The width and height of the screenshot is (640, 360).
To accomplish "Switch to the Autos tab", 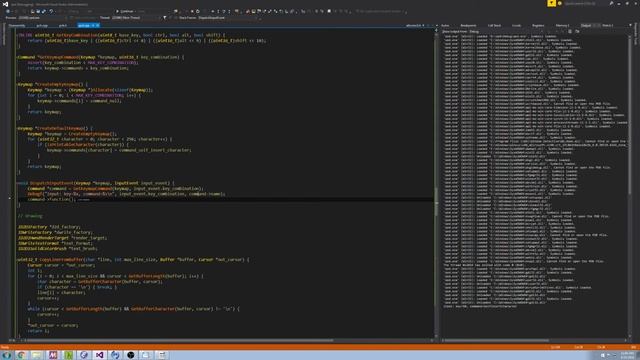I will coord(445,25).
